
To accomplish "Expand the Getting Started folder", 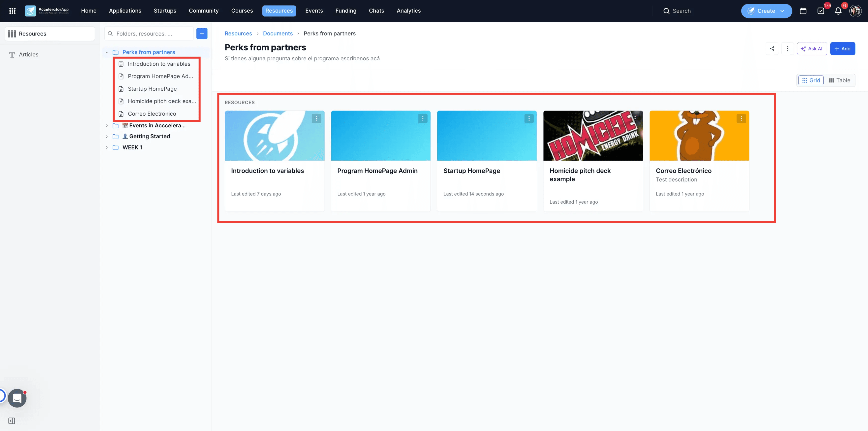I will tap(107, 137).
